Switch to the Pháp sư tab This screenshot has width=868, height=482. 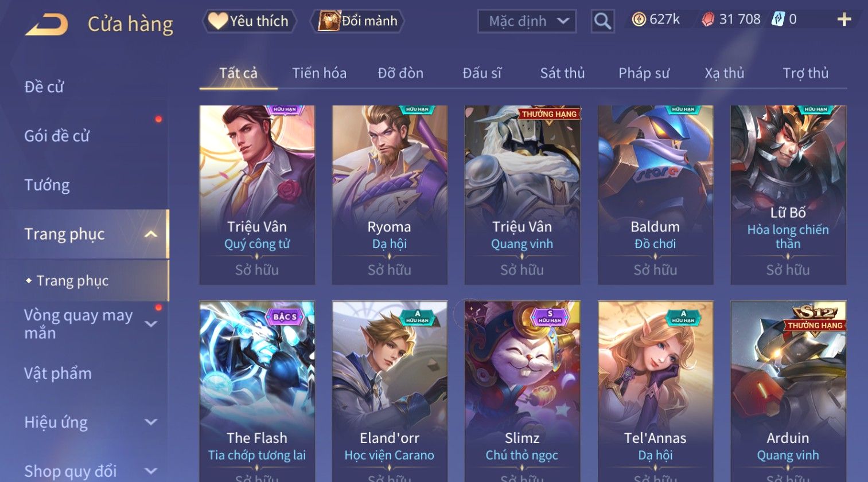click(x=644, y=73)
